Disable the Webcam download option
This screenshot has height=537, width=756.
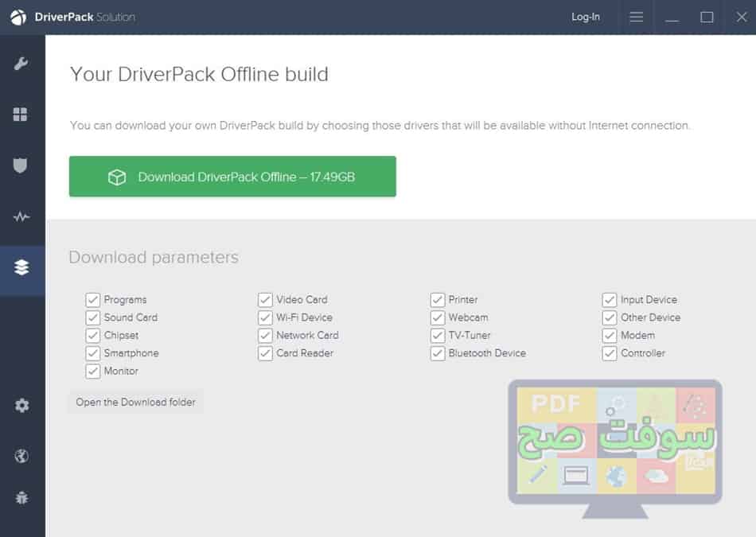(438, 317)
